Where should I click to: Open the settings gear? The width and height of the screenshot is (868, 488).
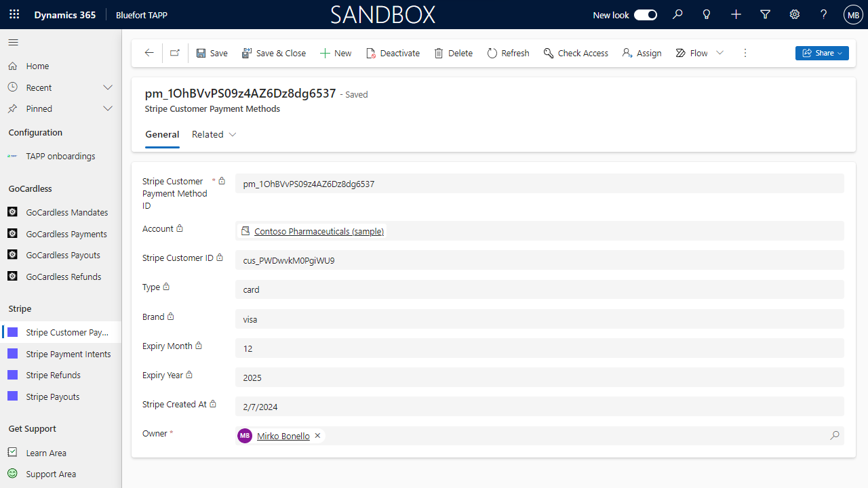[795, 15]
